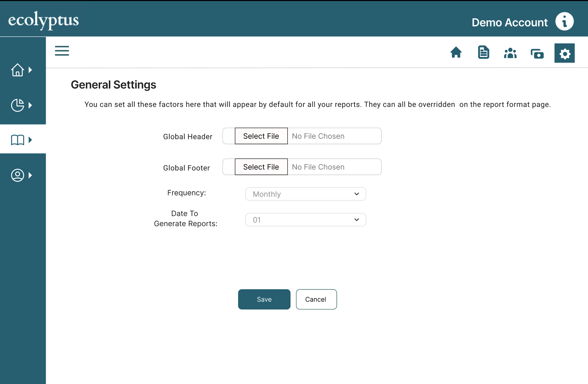Screen dimensions: 588x384
Task: Click the No File Chosen field for Global Header
Action: (334, 136)
